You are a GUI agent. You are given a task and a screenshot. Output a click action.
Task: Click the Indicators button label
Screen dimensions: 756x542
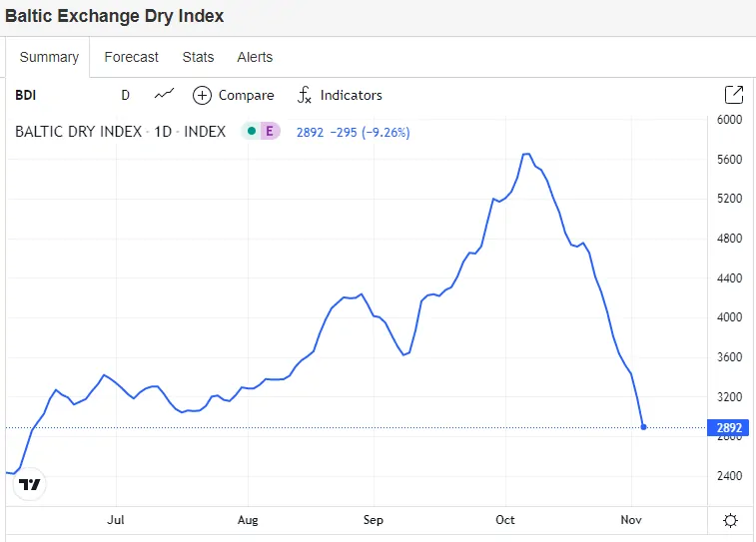pyautogui.click(x=351, y=95)
